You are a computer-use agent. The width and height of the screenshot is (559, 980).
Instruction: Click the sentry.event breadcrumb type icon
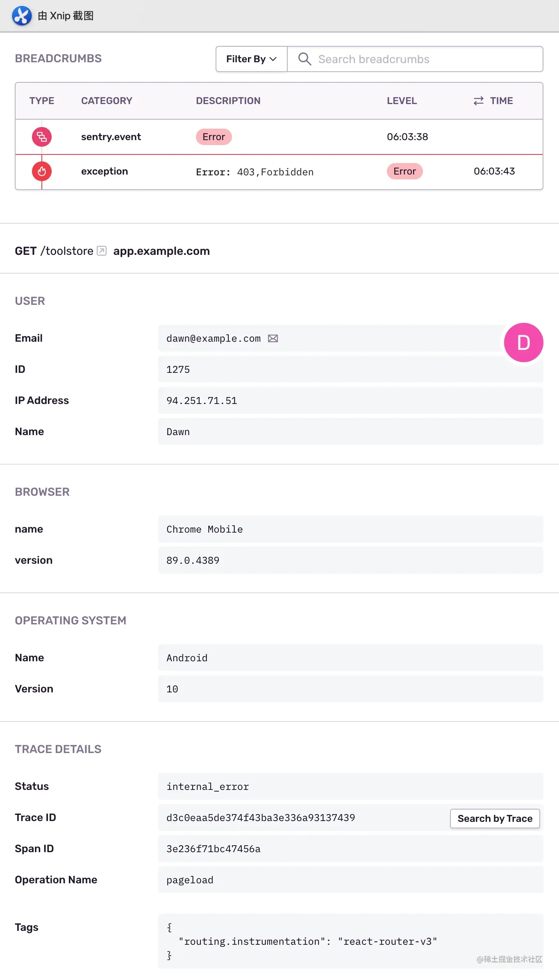(42, 137)
